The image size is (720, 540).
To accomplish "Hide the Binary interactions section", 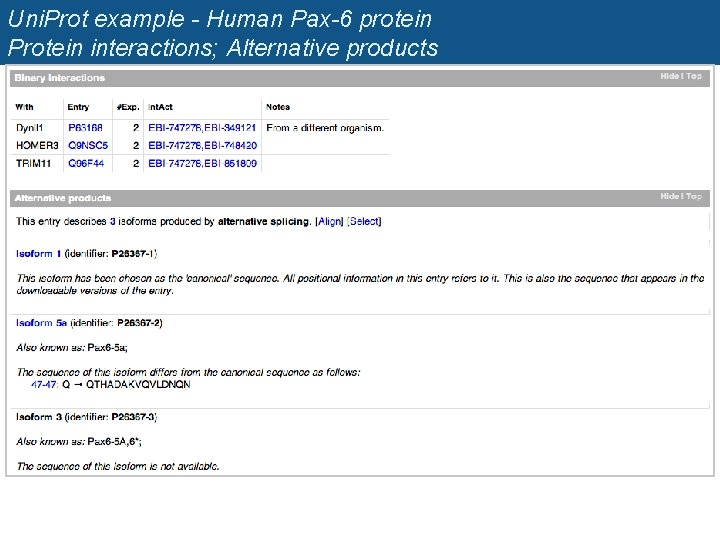I will (669, 76).
